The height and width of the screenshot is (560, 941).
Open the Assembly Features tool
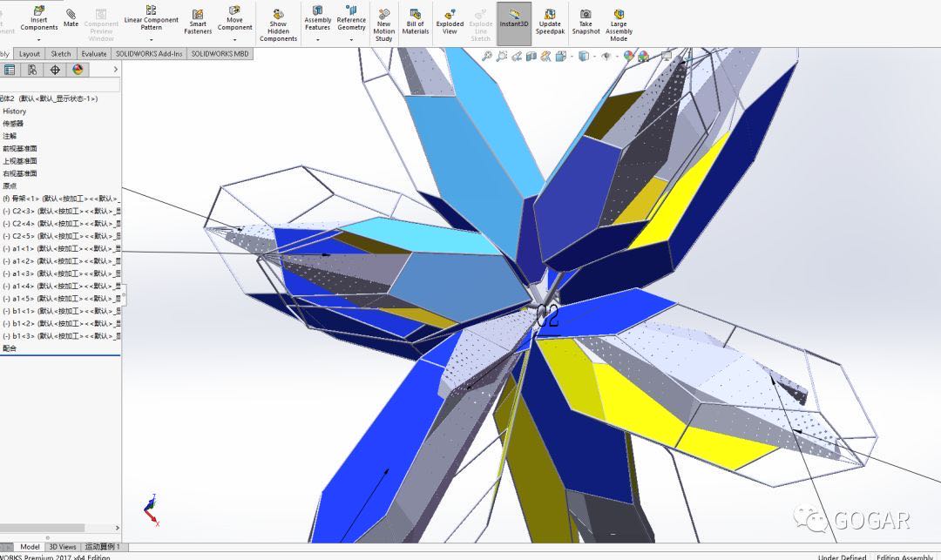[317, 18]
